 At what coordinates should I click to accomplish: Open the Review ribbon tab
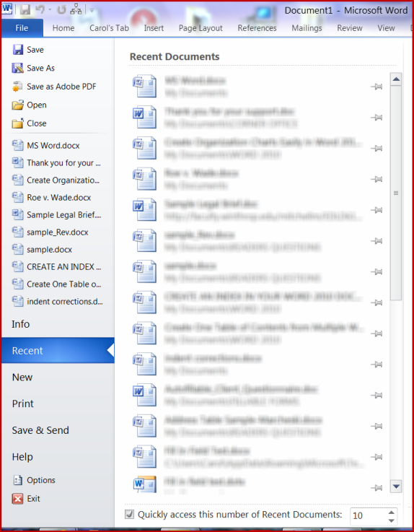click(x=350, y=28)
